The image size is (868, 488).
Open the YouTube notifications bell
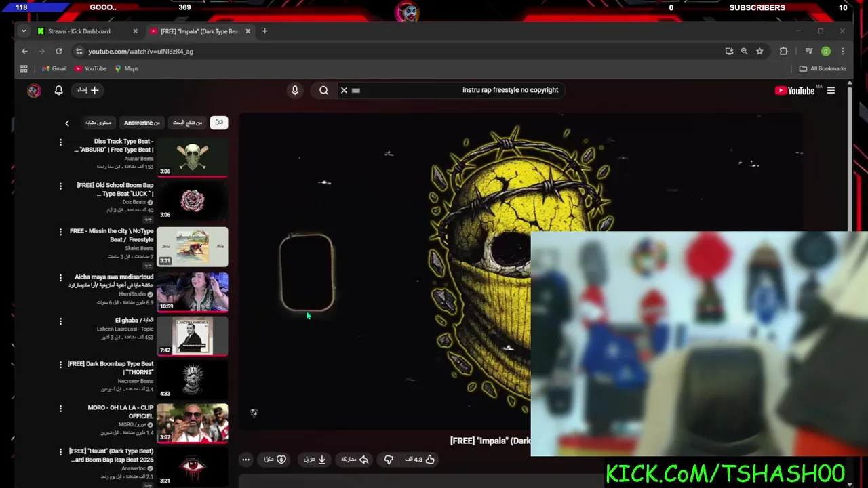pos(58,90)
